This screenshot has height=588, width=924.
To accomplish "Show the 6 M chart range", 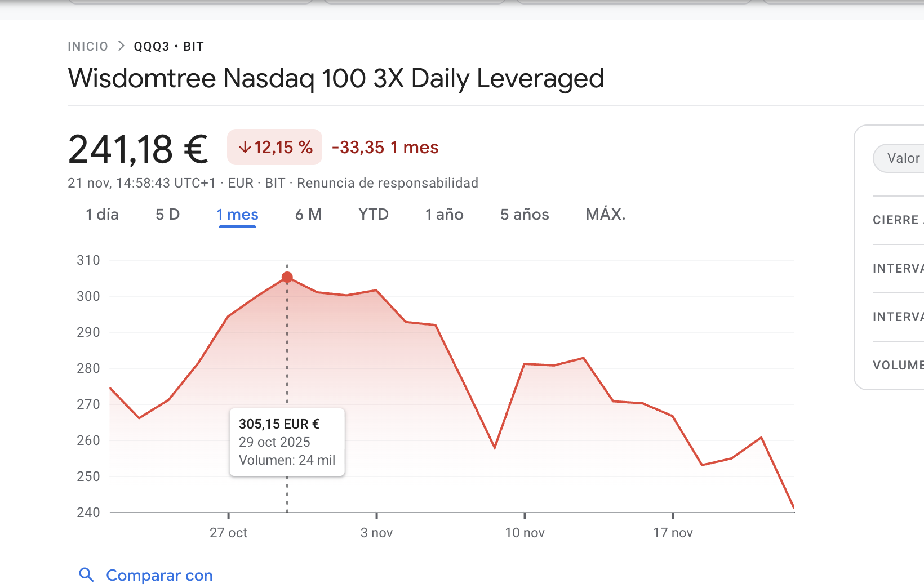I will [308, 215].
